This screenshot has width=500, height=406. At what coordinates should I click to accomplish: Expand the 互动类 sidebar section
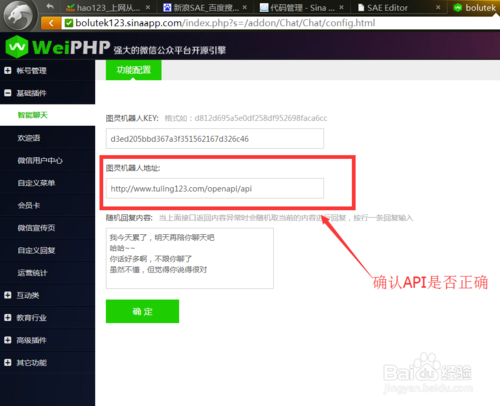tap(47, 295)
